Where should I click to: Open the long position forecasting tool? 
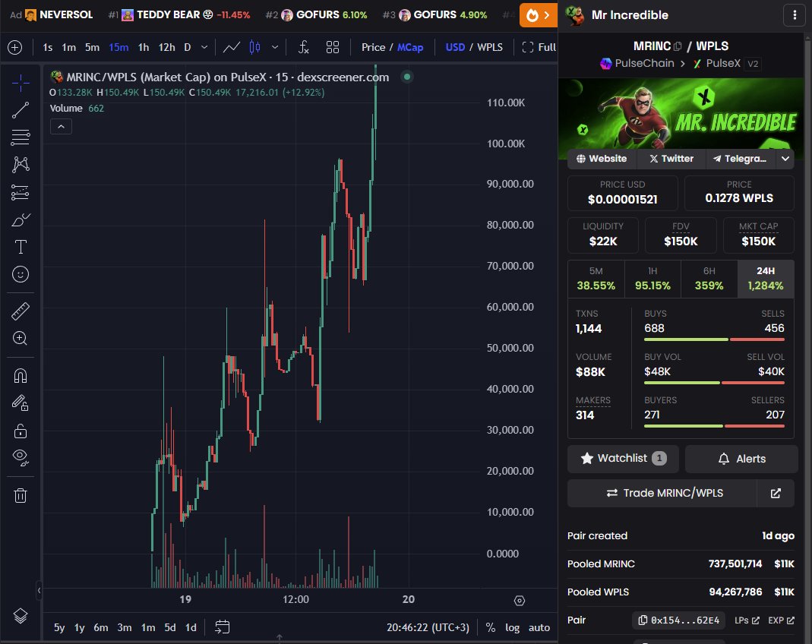pos(21,192)
